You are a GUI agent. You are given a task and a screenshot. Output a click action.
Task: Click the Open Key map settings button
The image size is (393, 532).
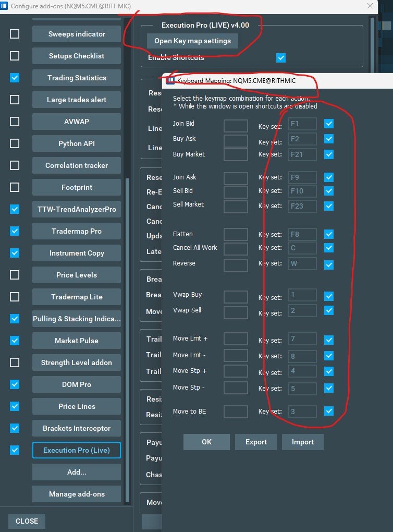[x=193, y=41]
